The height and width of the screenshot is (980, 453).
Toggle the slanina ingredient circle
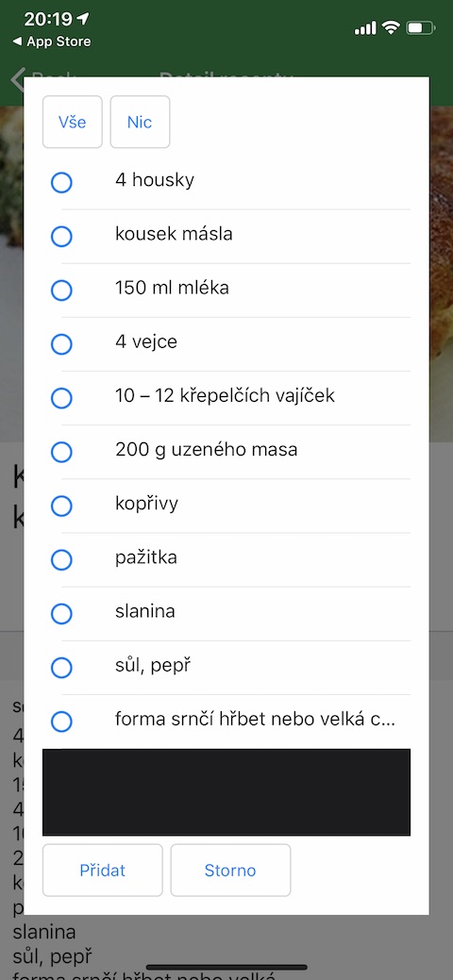click(x=61, y=614)
